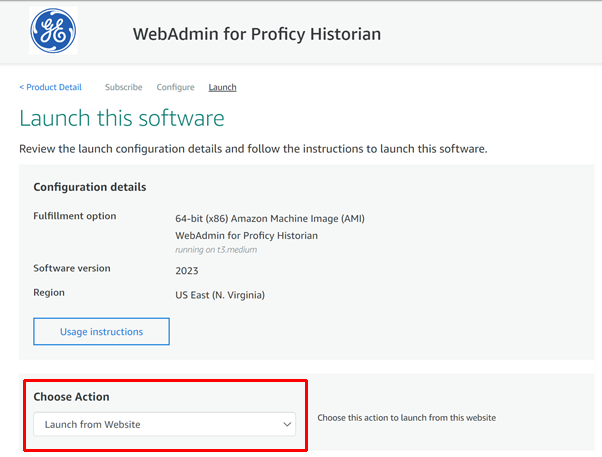Click the WebAdmin for Proficy Historian header title
This screenshot has height=457, width=602.
(x=257, y=34)
